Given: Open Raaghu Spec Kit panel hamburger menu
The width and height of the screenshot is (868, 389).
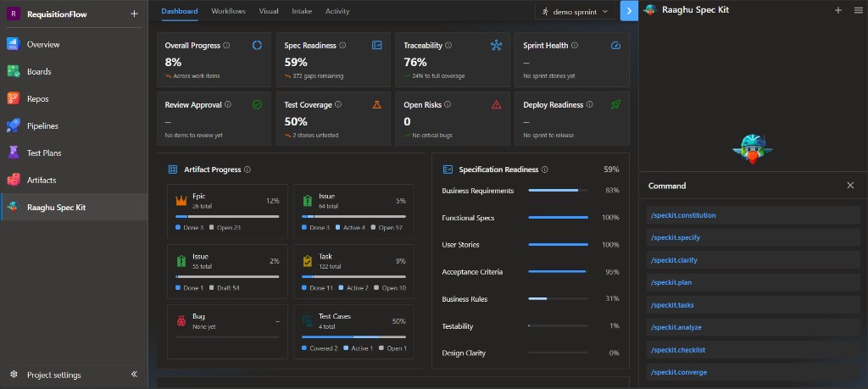Looking at the screenshot, I should (x=858, y=10).
